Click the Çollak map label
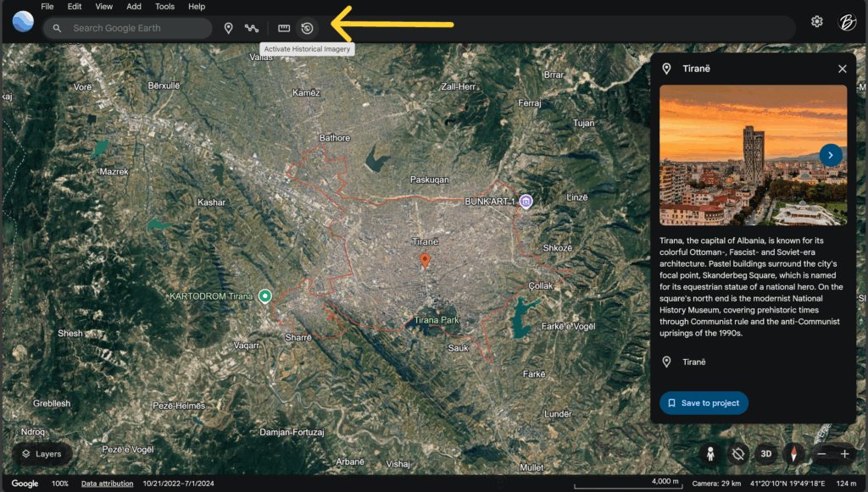 [x=540, y=286]
